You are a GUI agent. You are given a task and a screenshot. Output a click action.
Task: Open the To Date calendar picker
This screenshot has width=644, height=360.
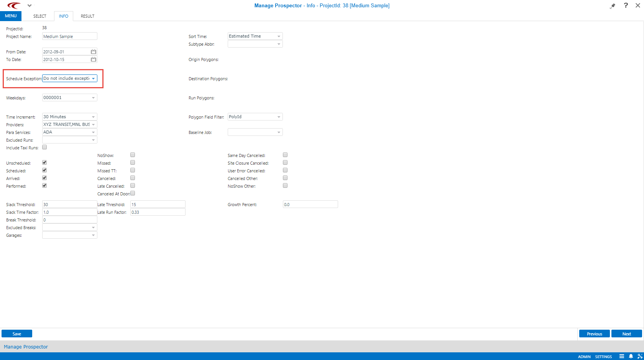[93, 59]
